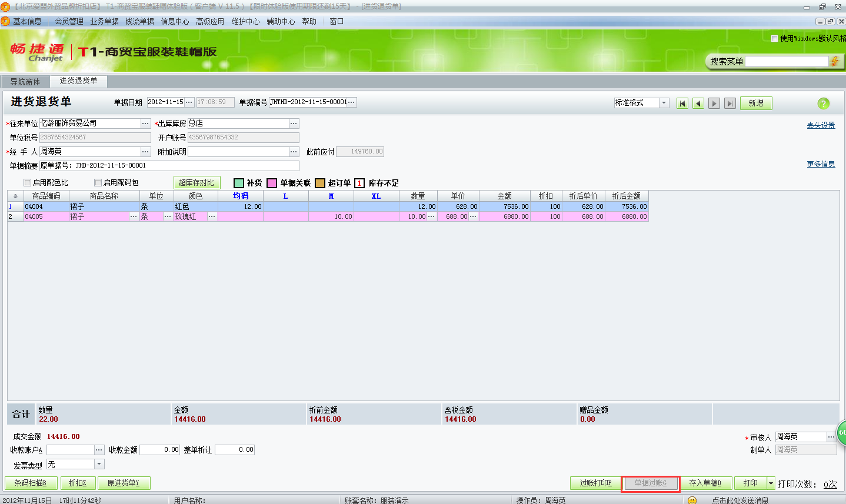Click the pink 单据关联 legend swatch
The width and height of the screenshot is (846, 504).
[x=272, y=183]
